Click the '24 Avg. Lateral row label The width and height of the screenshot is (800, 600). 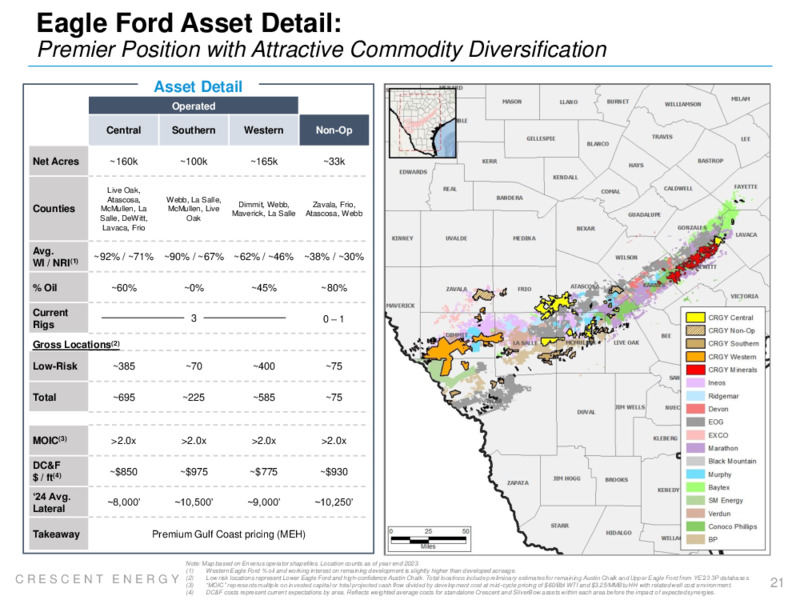58,503
